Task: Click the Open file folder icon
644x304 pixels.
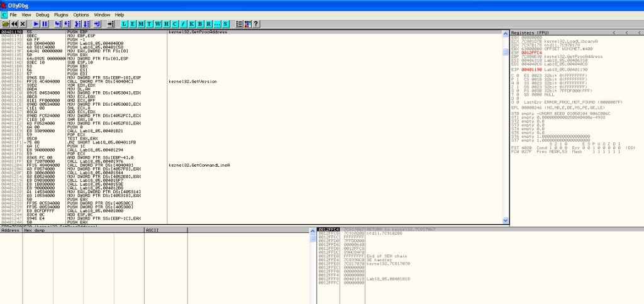Action: click(5, 23)
